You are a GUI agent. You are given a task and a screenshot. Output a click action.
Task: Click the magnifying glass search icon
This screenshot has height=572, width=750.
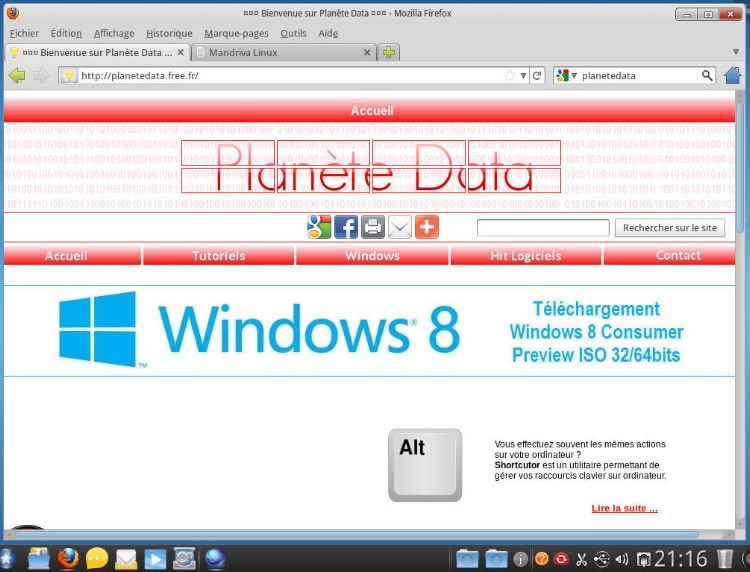(x=707, y=75)
